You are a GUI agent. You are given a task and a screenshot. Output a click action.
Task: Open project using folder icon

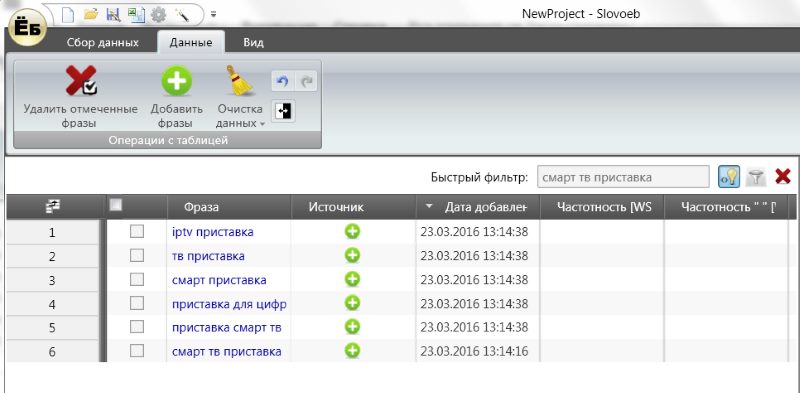91,15
